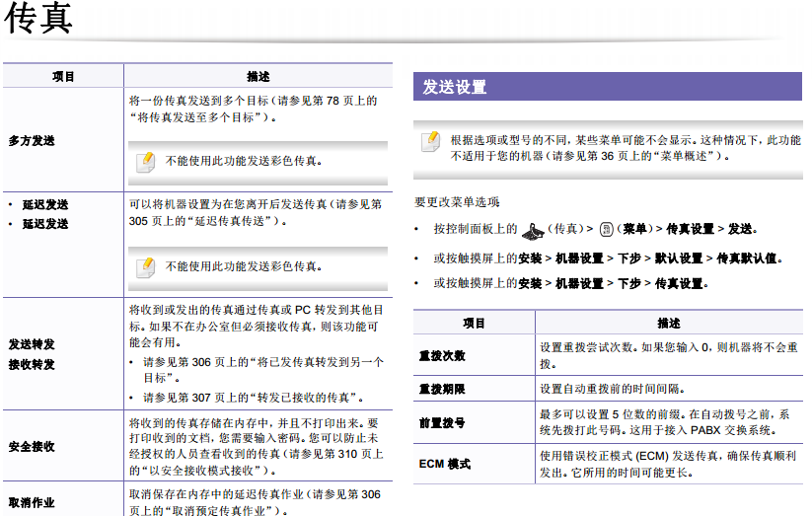Click the description starting 最多可以设置 5 位数的前缀
Viewport: 812px width, 516px height.
pos(664,422)
